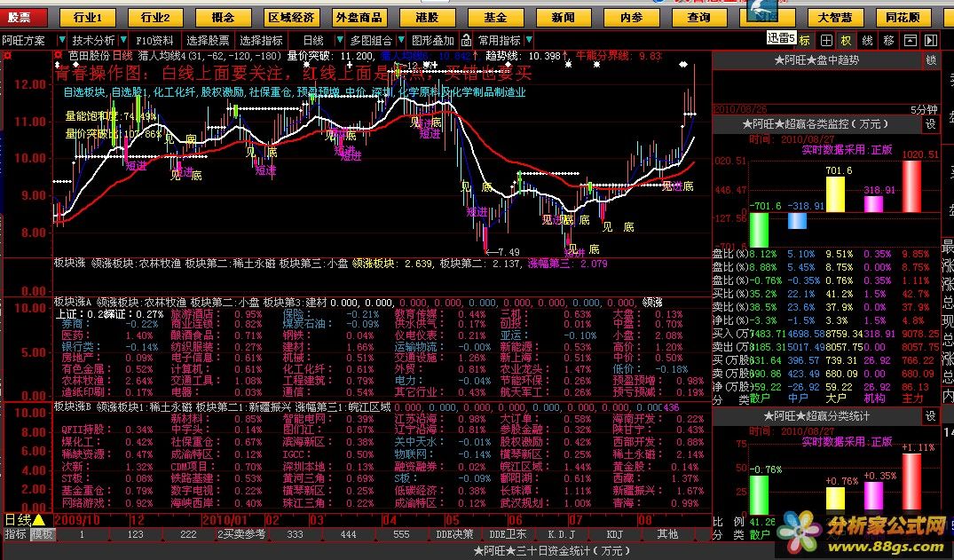Open the 选择股票 menu item
The width and height of the screenshot is (954, 560).
(208, 41)
